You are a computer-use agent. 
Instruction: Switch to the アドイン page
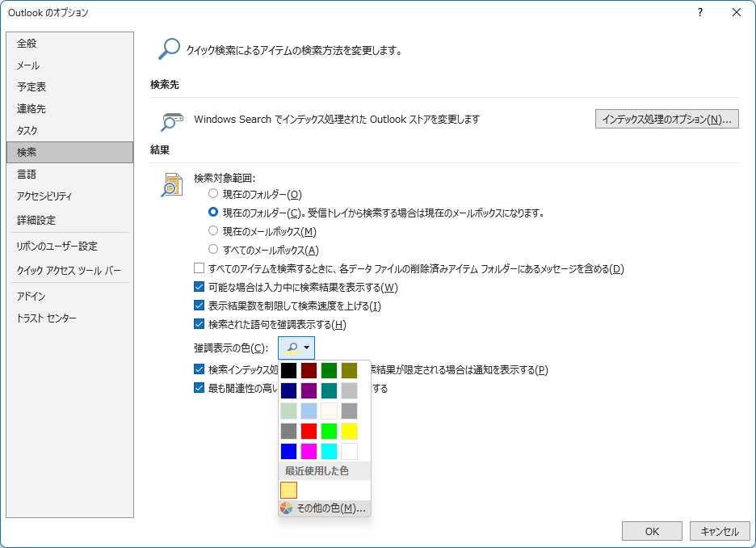70,296
